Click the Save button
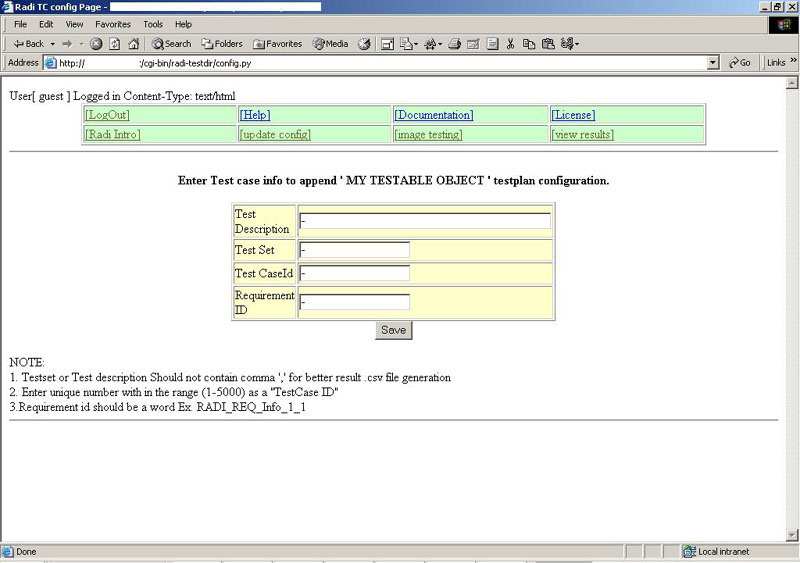This screenshot has height=563, width=800. [x=393, y=330]
